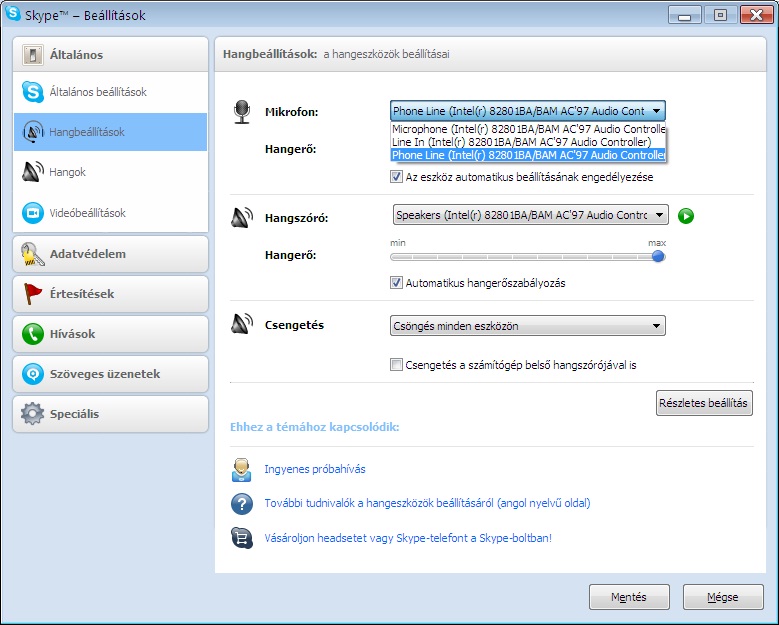Viewport: 779px width, 625px height.
Task: Click the Részletes beállítás button
Action: tap(704, 403)
